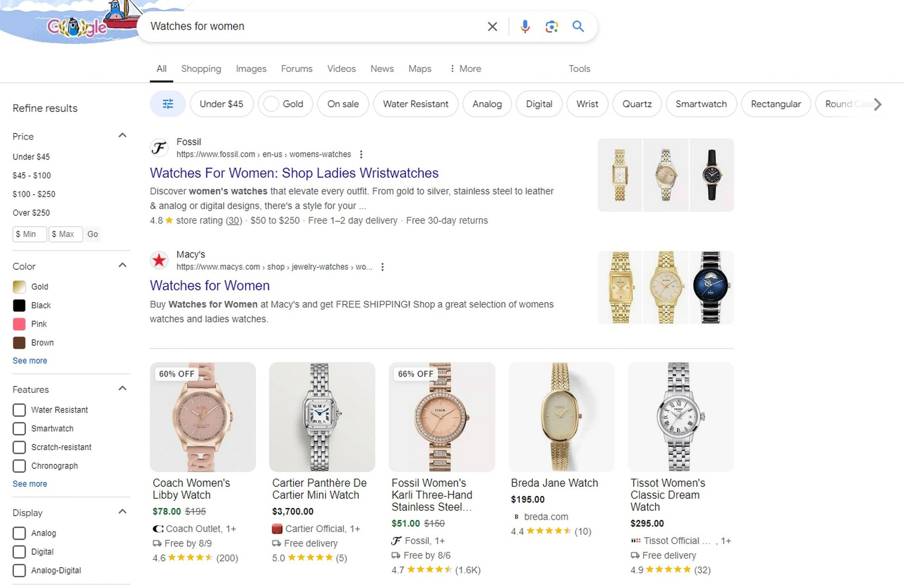The image size is (904, 588).
Task: Enable the Water Resistant feature checkbox
Action: point(19,410)
